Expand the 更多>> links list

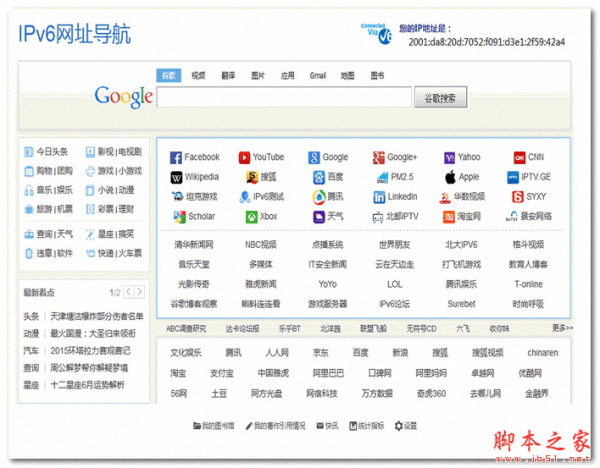tap(562, 328)
